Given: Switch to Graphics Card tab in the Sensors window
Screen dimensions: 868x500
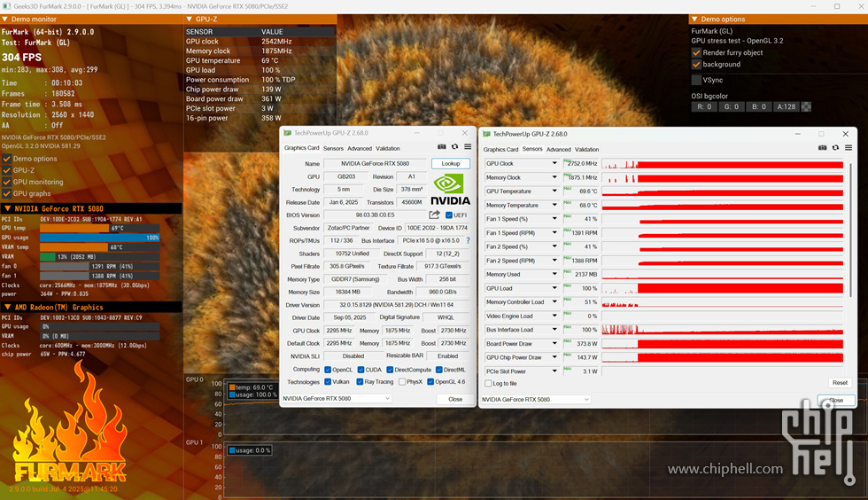Looking at the screenshot, I should coord(501,150).
